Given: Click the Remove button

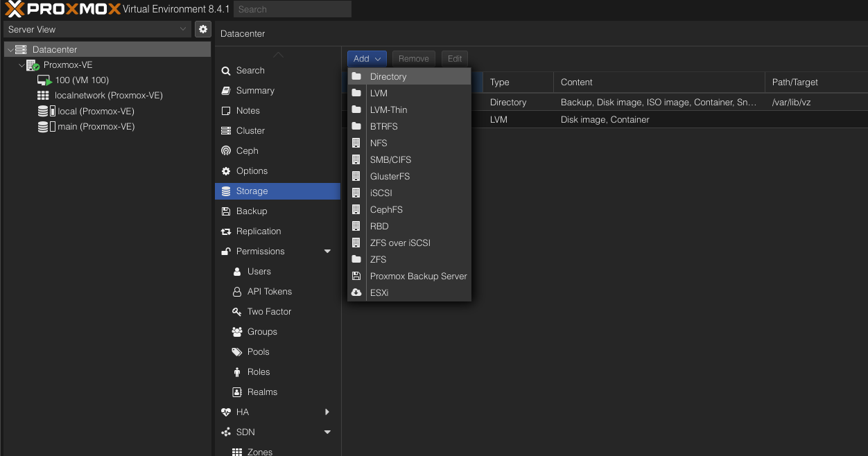Looking at the screenshot, I should [414, 59].
